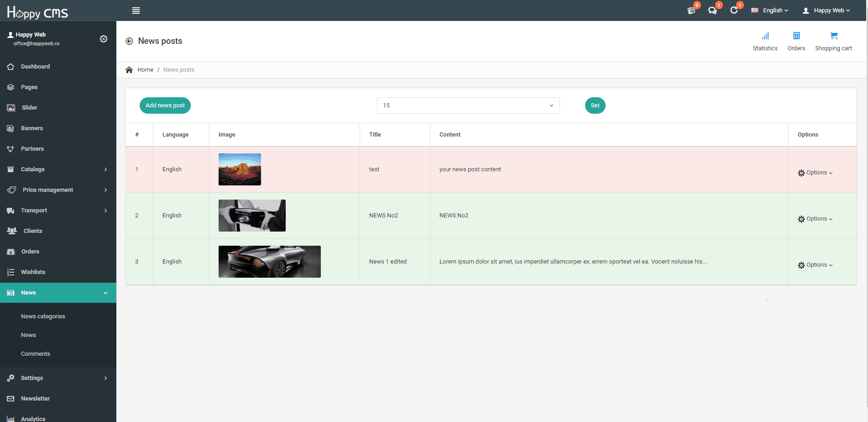Viewport: 868px width, 422px height.
Task: Click the Lorem ipsum content text
Action: pyautogui.click(x=573, y=262)
